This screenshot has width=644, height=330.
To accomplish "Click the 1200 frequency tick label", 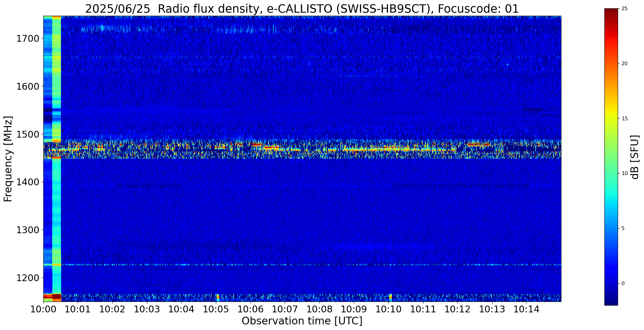I will 28,278.
